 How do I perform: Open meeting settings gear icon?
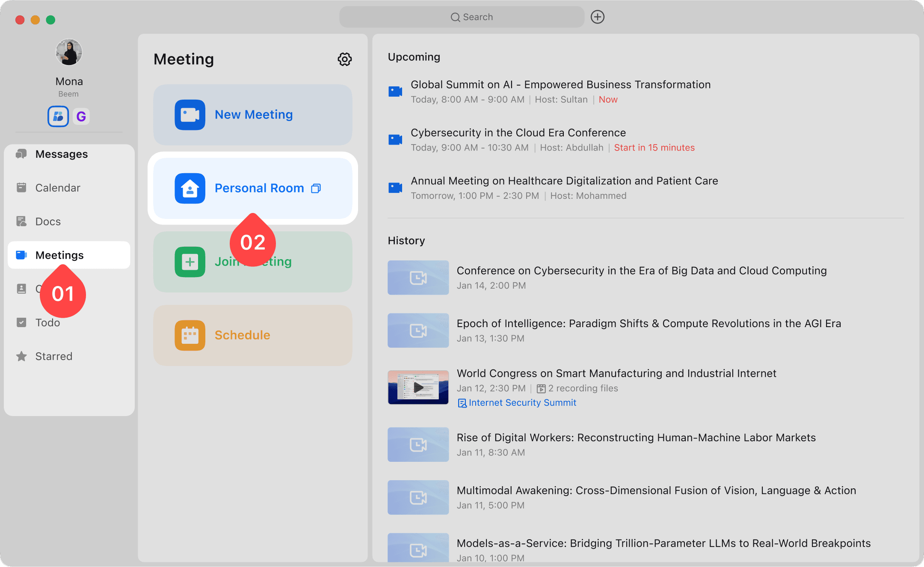344,59
